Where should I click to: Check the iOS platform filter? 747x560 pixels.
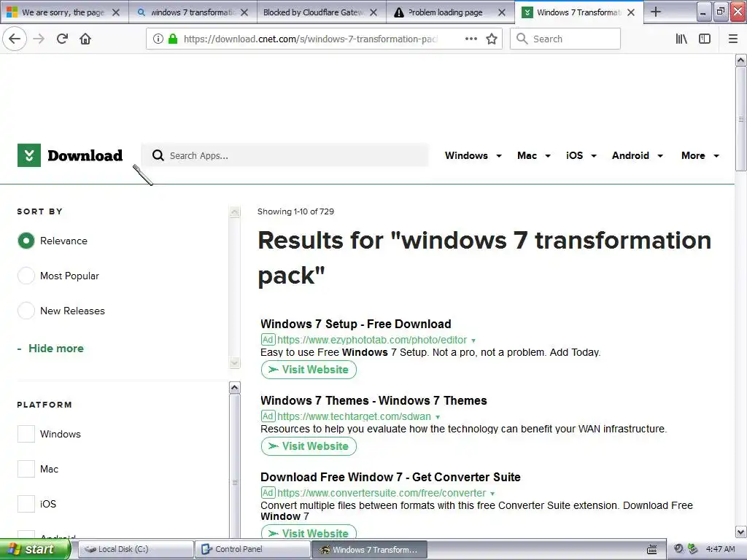[x=26, y=504]
